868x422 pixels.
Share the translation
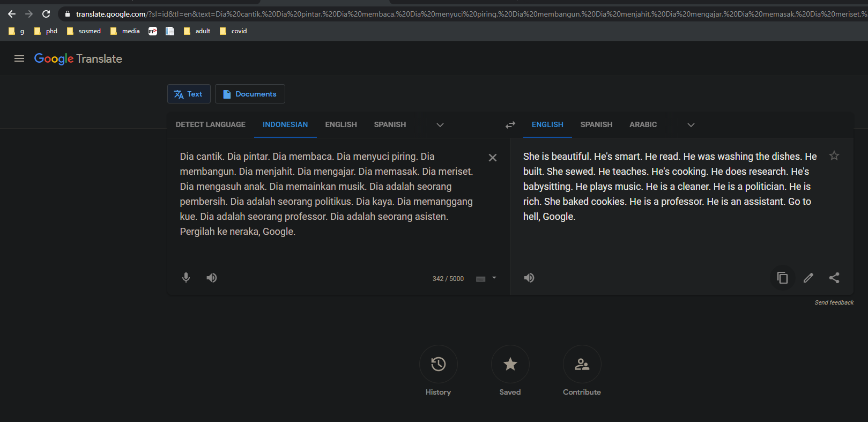coord(834,278)
